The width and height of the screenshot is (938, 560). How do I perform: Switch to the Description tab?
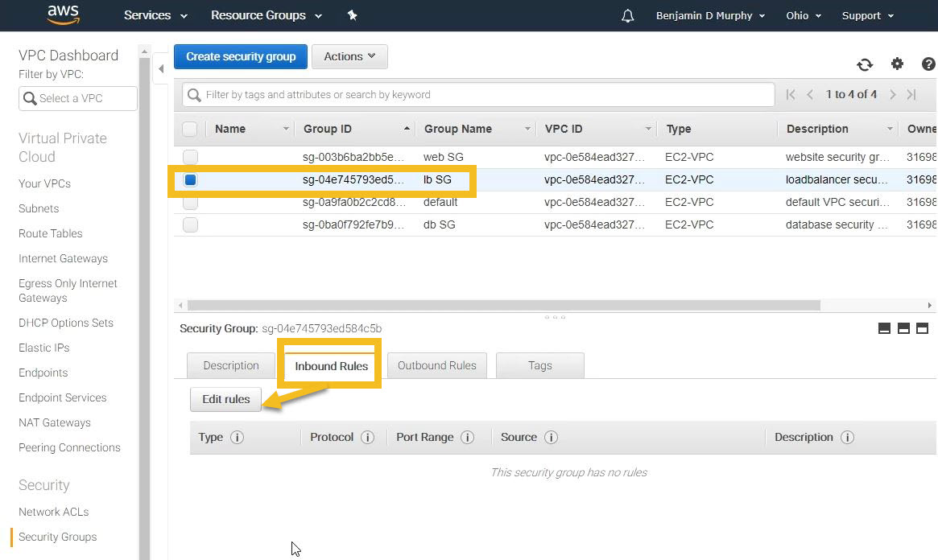pyautogui.click(x=231, y=366)
